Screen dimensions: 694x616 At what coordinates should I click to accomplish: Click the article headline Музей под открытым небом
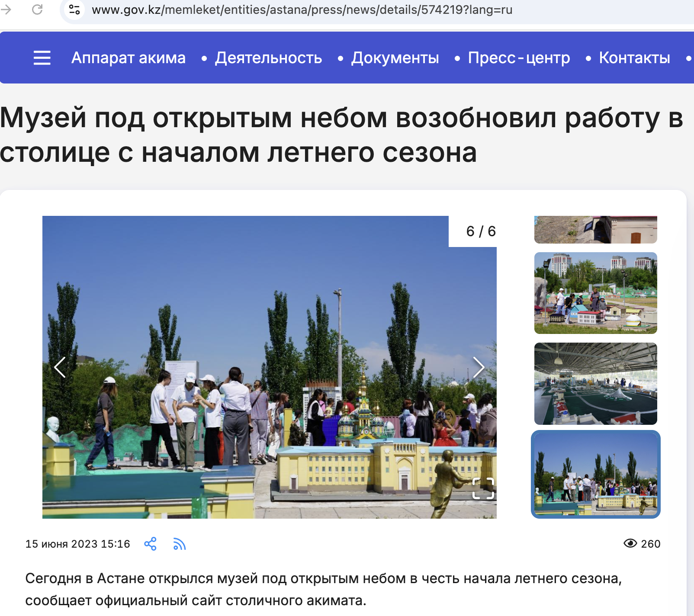342,135
